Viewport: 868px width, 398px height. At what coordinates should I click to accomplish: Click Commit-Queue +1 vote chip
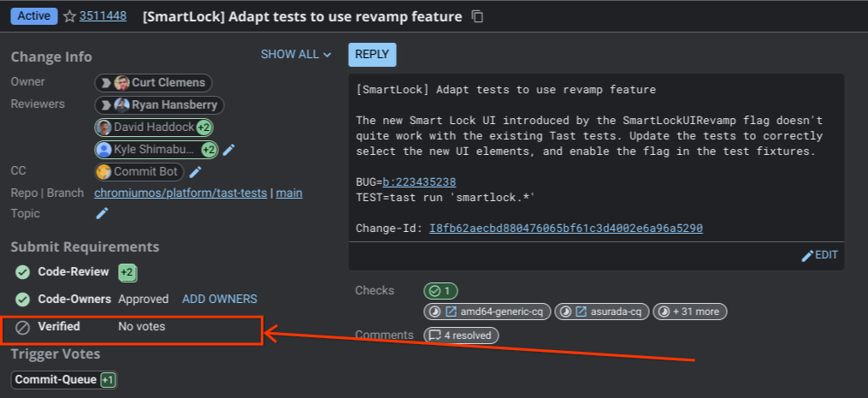[x=64, y=379]
